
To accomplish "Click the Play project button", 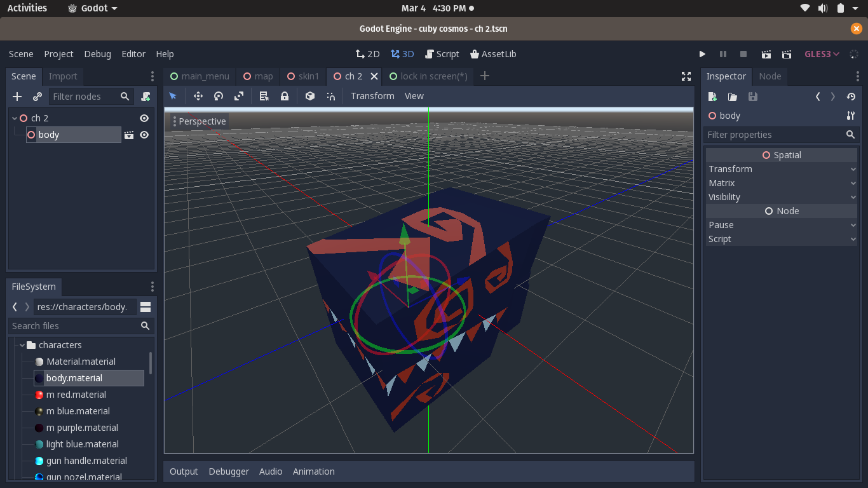I will (702, 54).
